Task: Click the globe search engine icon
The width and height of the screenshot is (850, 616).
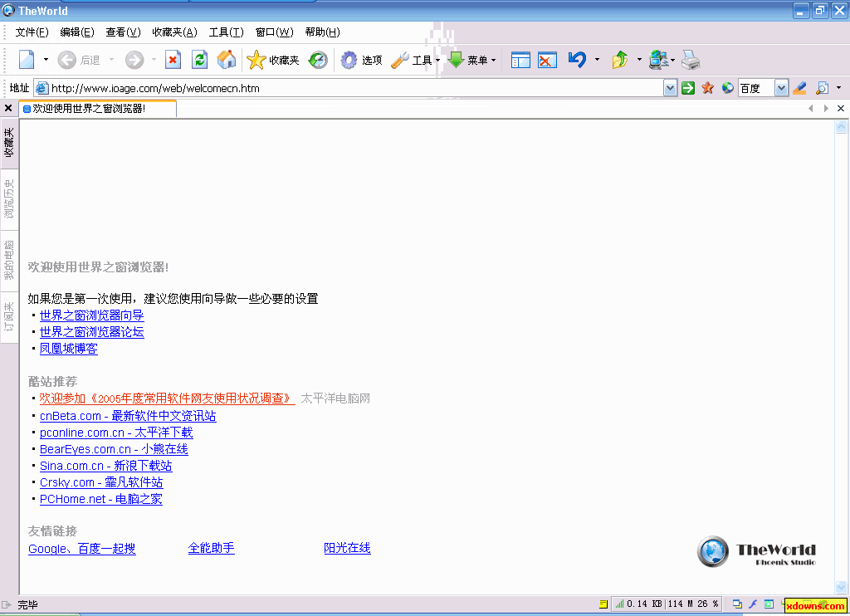Action: (727, 88)
